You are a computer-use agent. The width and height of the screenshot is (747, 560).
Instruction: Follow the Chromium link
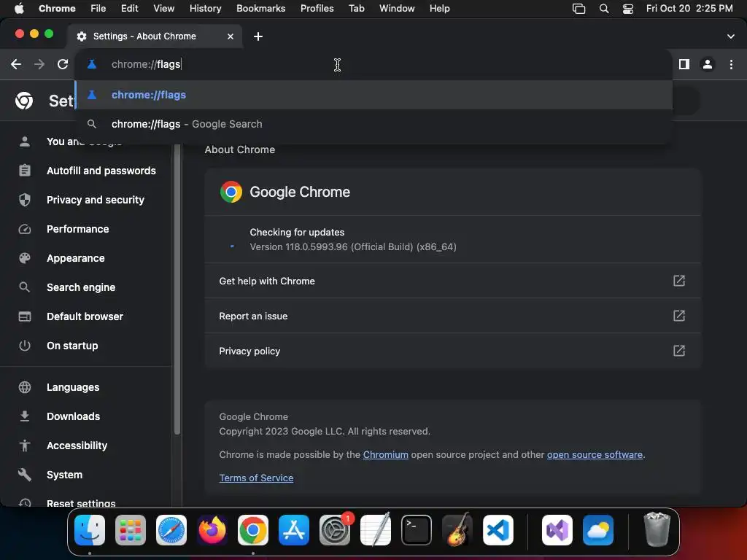(x=385, y=455)
